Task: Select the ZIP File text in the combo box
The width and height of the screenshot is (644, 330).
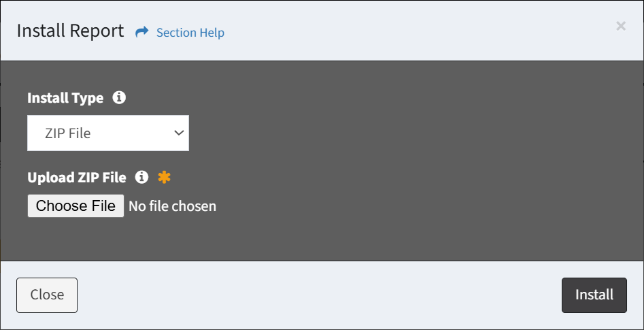Action: 68,133
